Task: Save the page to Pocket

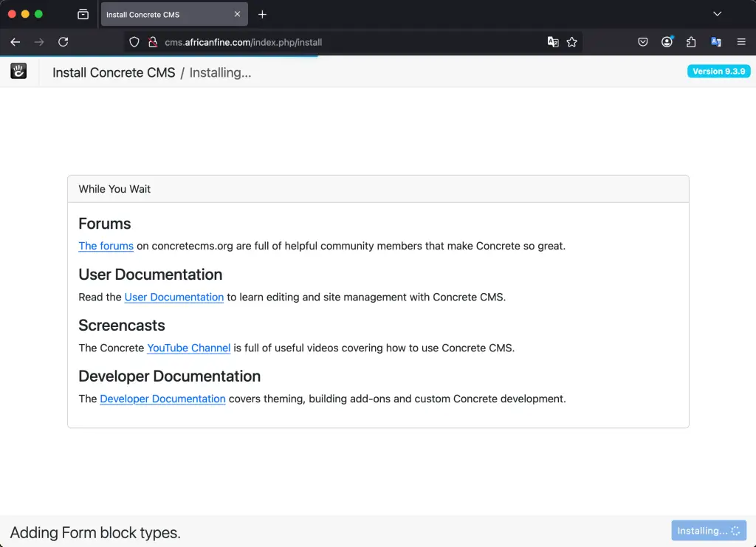Action: [642, 42]
